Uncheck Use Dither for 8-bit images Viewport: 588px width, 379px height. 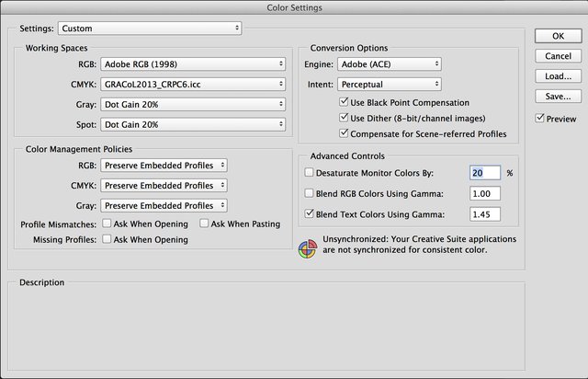pos(344,118)
